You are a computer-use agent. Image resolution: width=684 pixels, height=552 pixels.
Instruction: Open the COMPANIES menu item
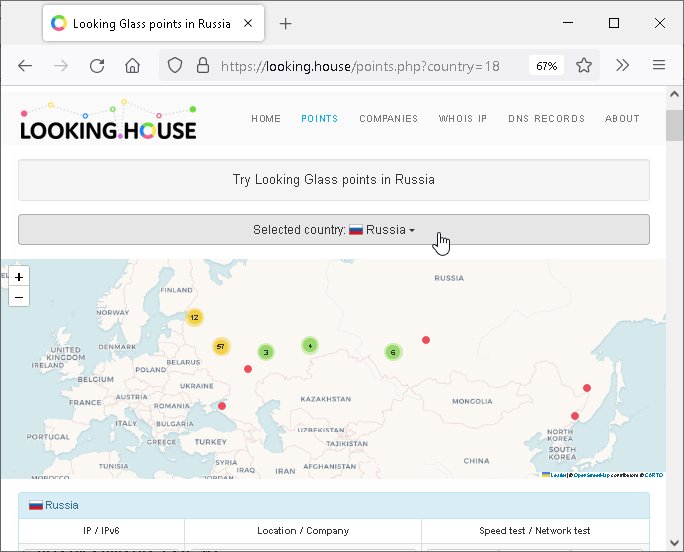point(388,118)
